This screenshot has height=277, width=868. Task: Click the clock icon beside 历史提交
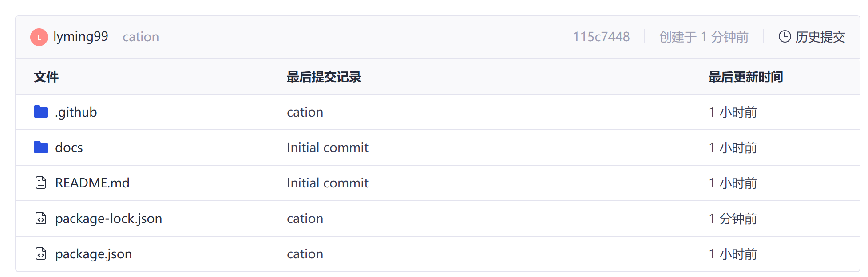pos(785,36)
